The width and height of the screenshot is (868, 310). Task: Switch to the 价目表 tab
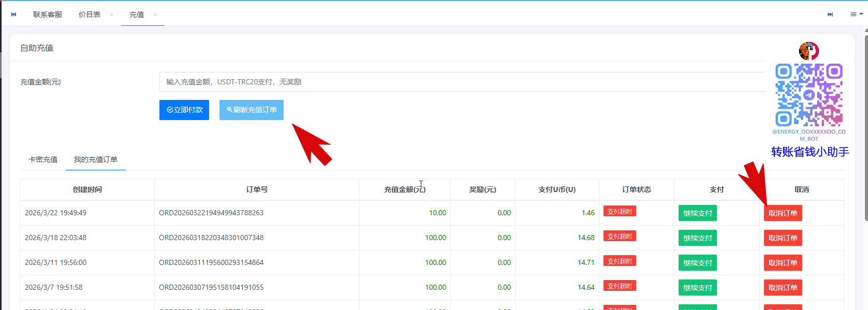coord(90,14)
